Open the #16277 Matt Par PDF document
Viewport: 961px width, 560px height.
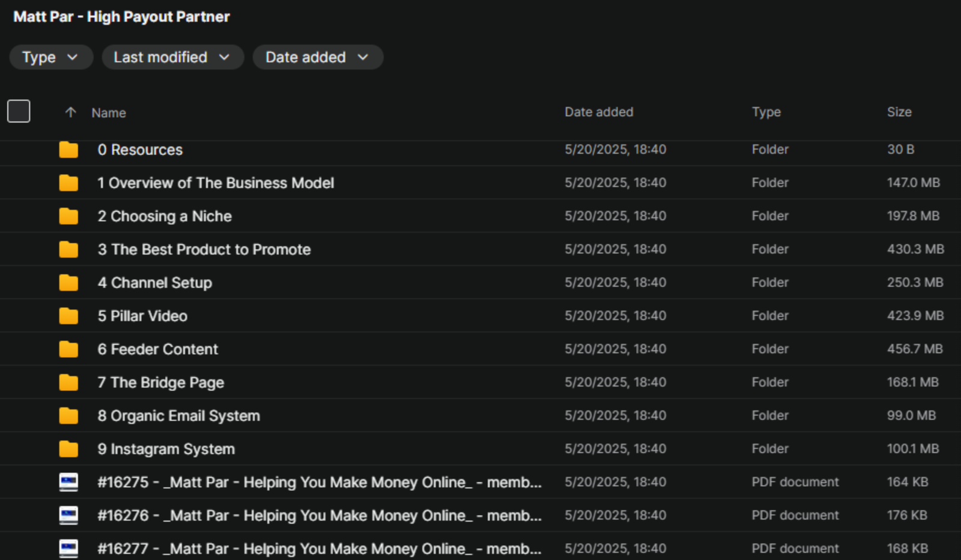point(318,549)
